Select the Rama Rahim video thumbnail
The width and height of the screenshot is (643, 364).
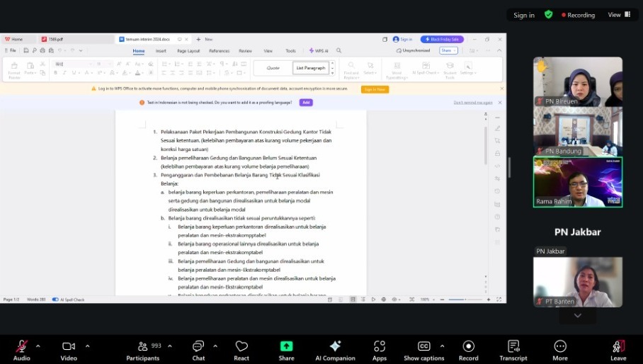click(x=577, y=182)
